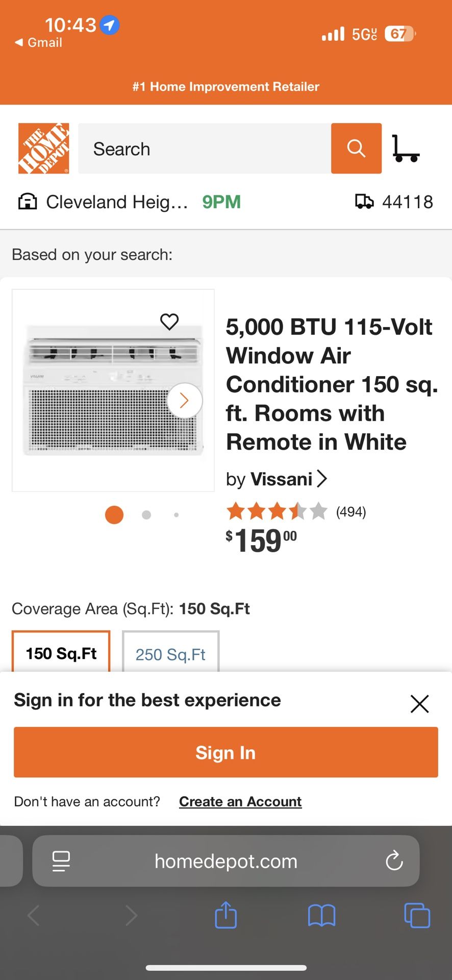Viewport: 452px width, 980px height.
Task: Favorite the air conditioner with heart icon
Action: (x=169, y=322)
